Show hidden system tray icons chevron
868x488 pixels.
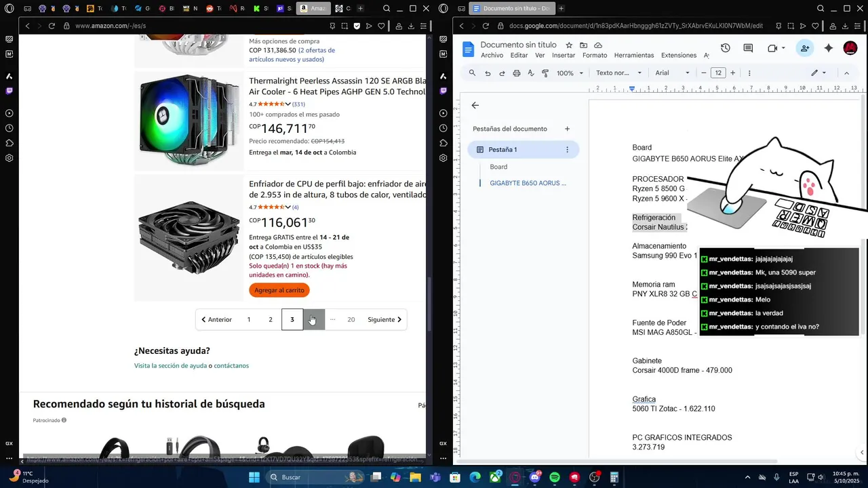747,477
